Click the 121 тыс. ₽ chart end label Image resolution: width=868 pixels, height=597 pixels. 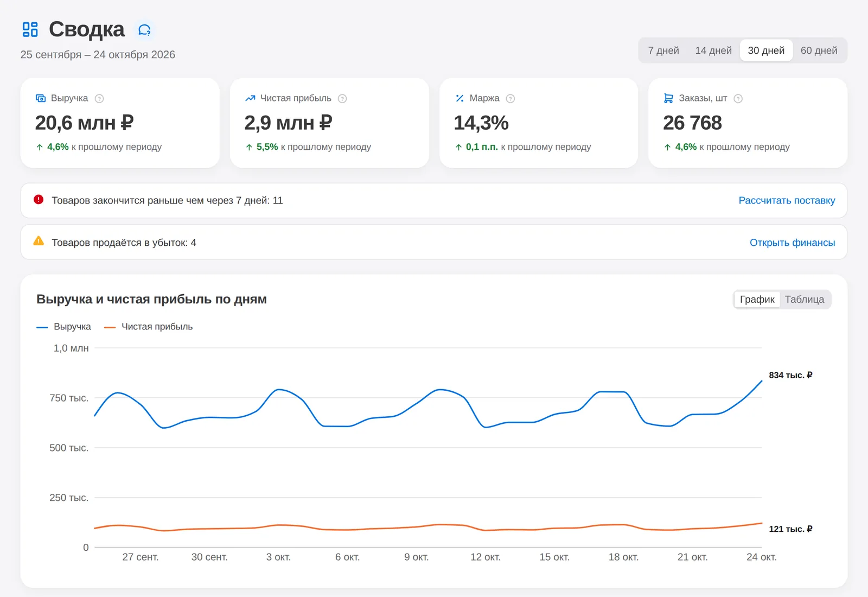pyautogui.click(x=790, y=529)
